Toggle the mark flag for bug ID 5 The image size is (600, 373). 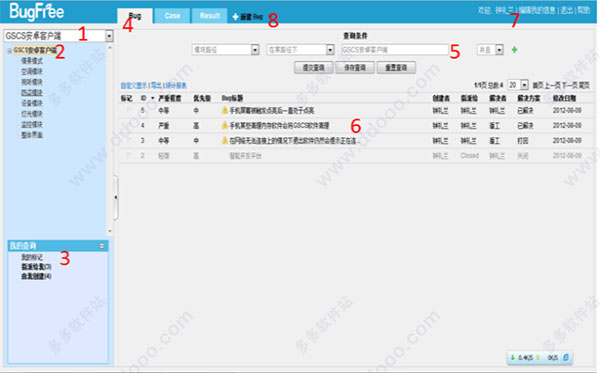(129, 110)
